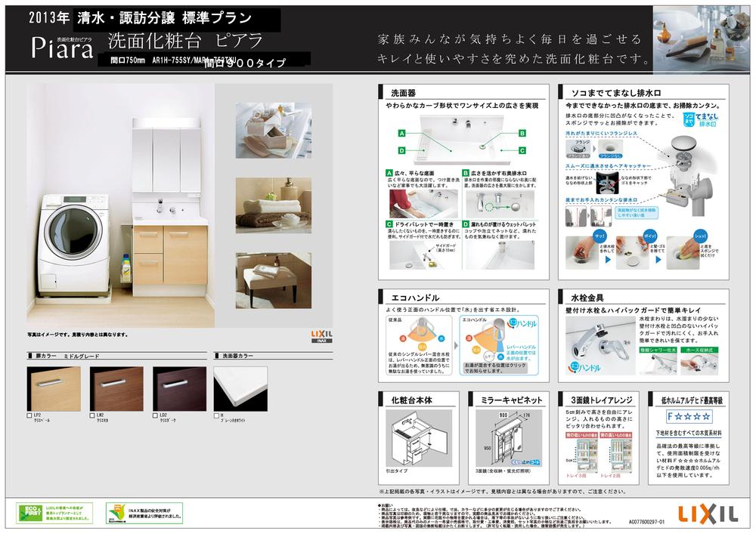756x534 pixels.
Task: Tick the LM2 door color checkbox
Action: 92,416
